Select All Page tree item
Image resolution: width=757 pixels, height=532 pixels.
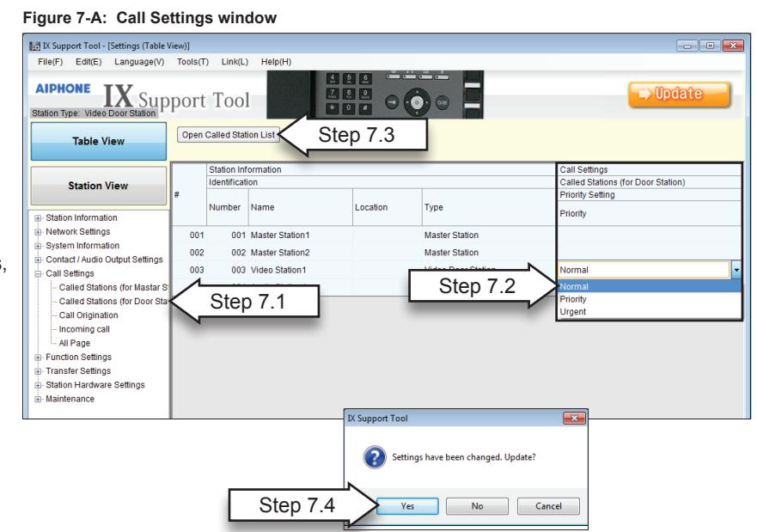click(75, 343)
